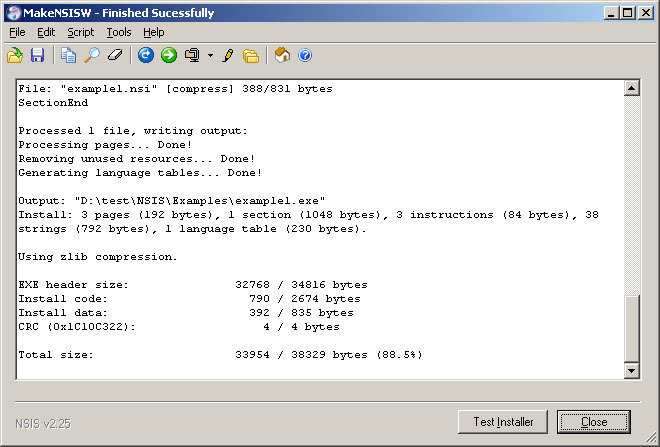Click the "Processing pages... Done!" line
Screen dimensions: 660x447
pyautogui.click(x=105, y=145)
